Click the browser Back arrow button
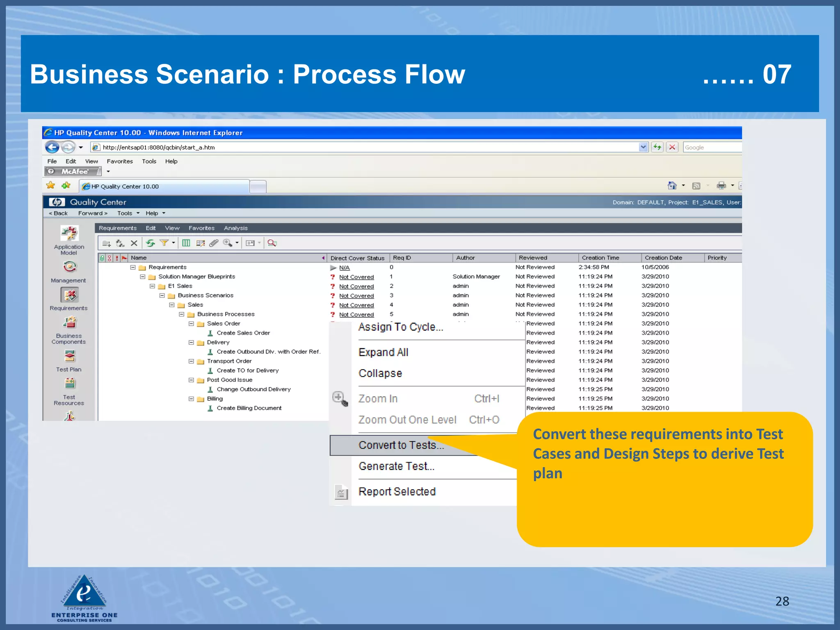Screen dimensions: 840x630 (52, 147)
